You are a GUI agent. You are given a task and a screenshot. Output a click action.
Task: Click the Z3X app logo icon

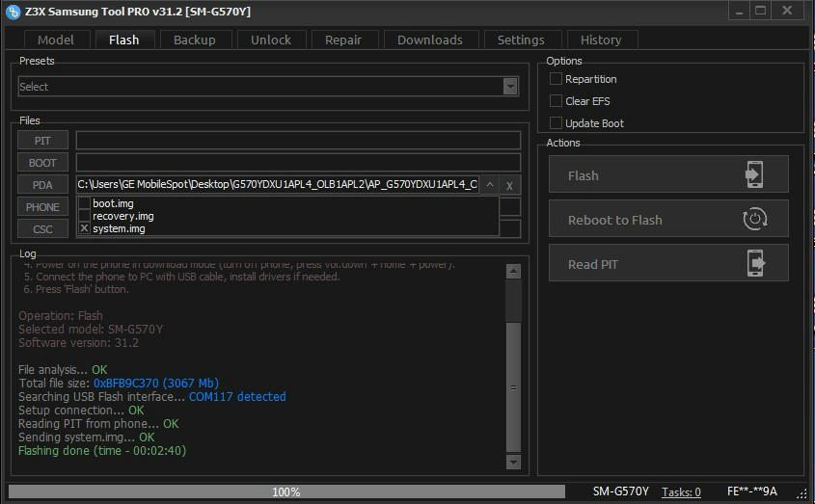point(13,12)
